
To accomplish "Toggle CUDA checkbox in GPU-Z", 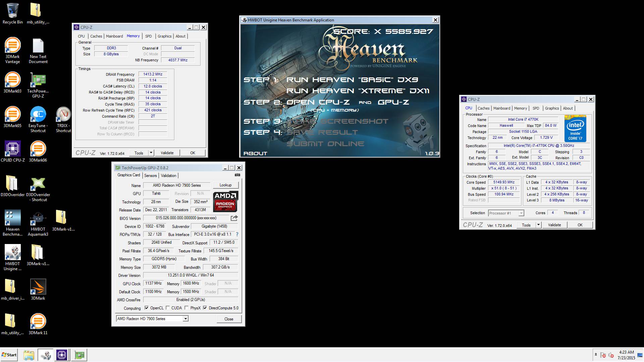I will click(x=168, y=308).
